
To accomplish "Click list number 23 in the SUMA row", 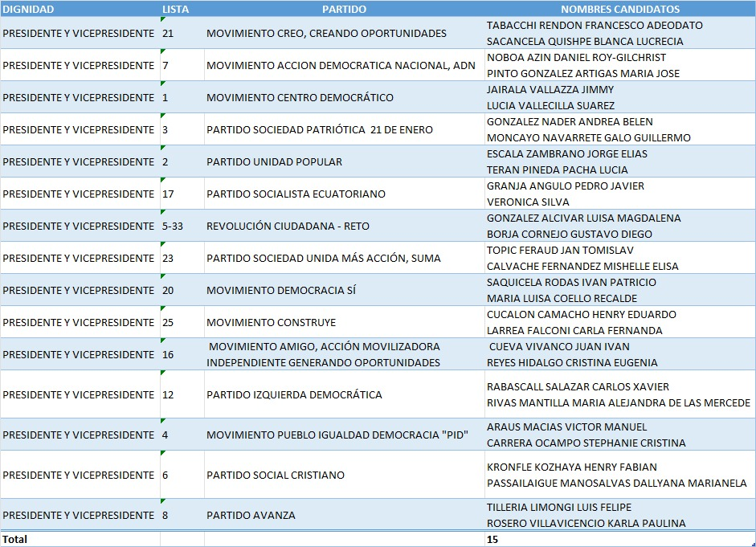I will (168, 259).
